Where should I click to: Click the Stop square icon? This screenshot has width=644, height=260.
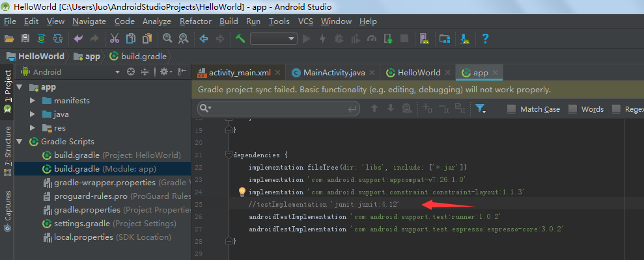click(404, 38)
